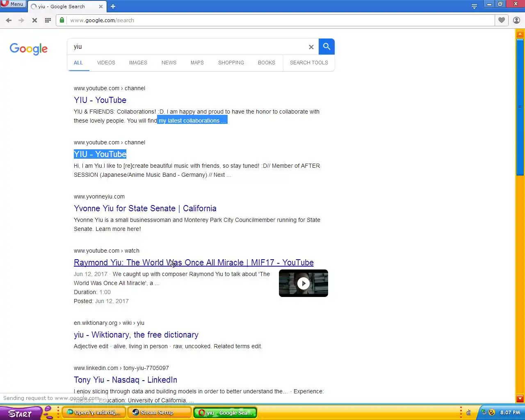Viewport: 525px width, 420px height.
Task: Open the user account icon
Action: (x=516, y=20)
